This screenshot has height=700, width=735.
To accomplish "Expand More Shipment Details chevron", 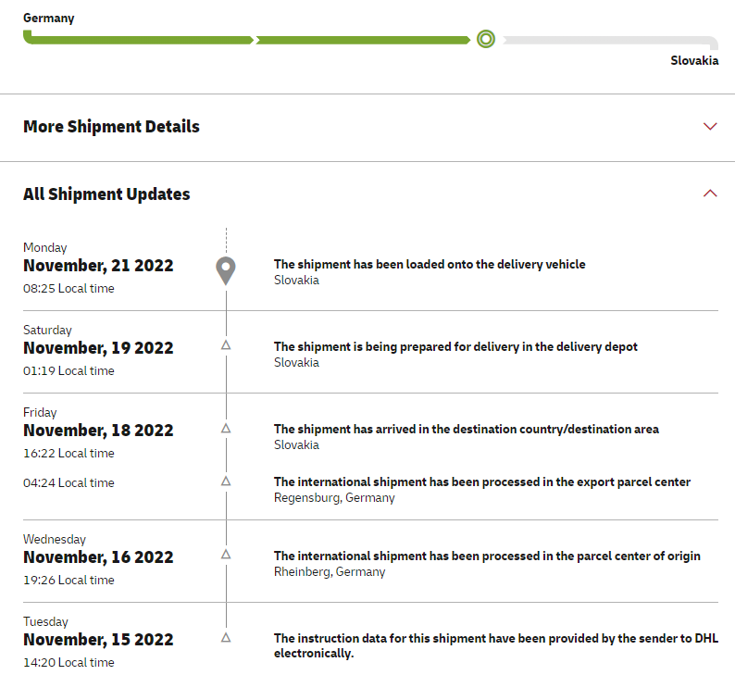I will tap(710, 127).
